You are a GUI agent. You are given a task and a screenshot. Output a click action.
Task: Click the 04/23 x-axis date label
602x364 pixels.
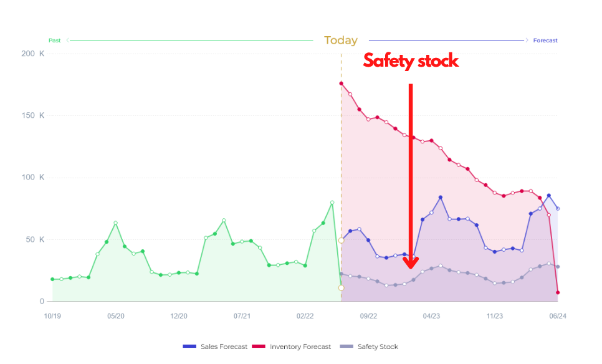[x=431, y=316]
